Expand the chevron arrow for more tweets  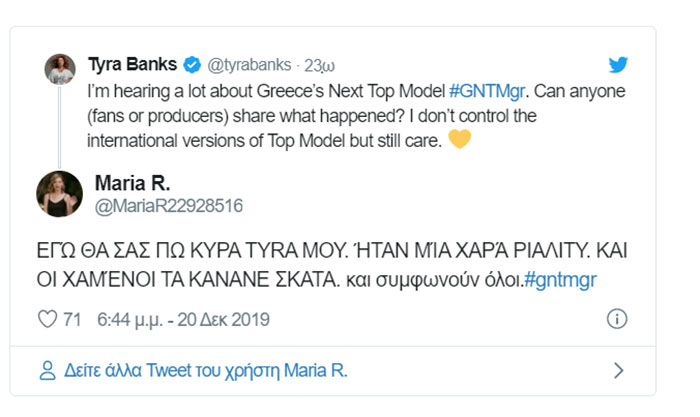point(618,371)
